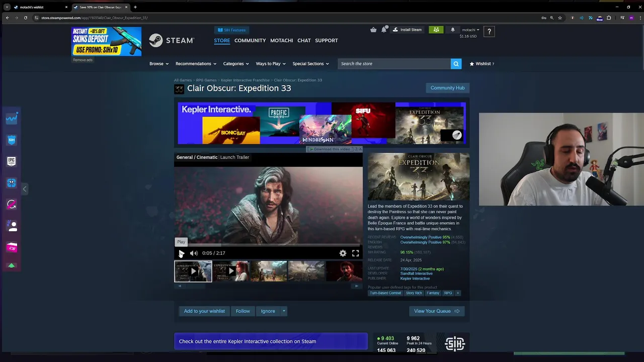Image resolution: width=644 pixels, height=362 pixels.
Task: Open the motachi account dropdown
Action: (470, 30)
